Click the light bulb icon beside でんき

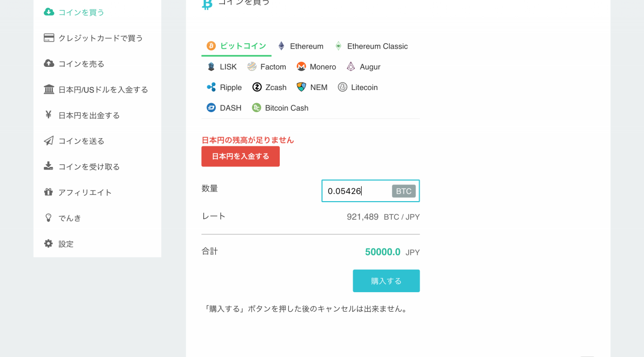(49, 218)
